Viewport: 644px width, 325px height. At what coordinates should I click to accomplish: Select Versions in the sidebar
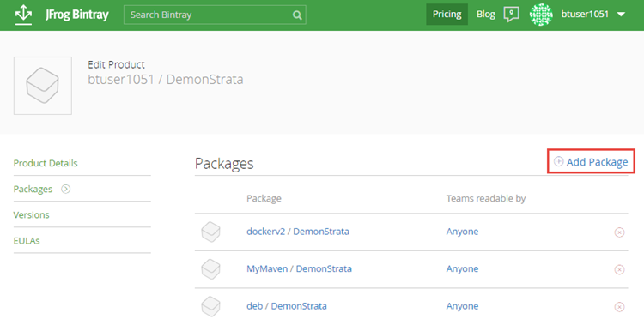pyautogui.click(x=31, y=214)
